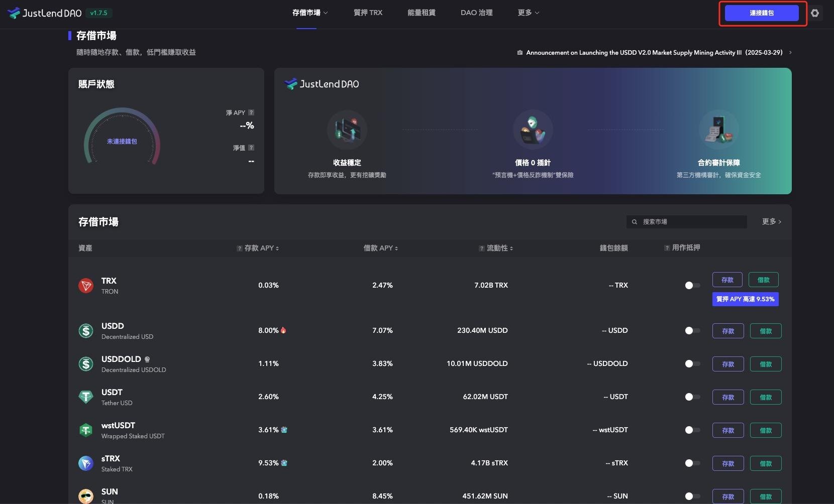The height and width of the screenshot is (504, 834).
Task: Open 更多 link in market table header
Action: pos(771,221)
